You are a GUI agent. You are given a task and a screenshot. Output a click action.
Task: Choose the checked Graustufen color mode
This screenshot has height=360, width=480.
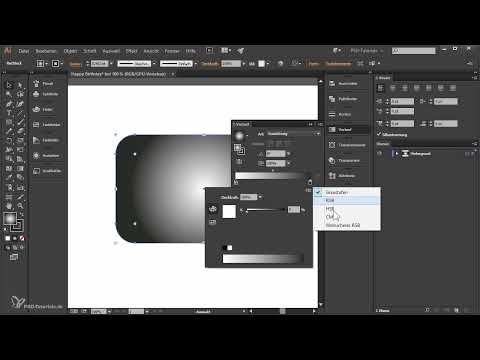pos(347,192)
